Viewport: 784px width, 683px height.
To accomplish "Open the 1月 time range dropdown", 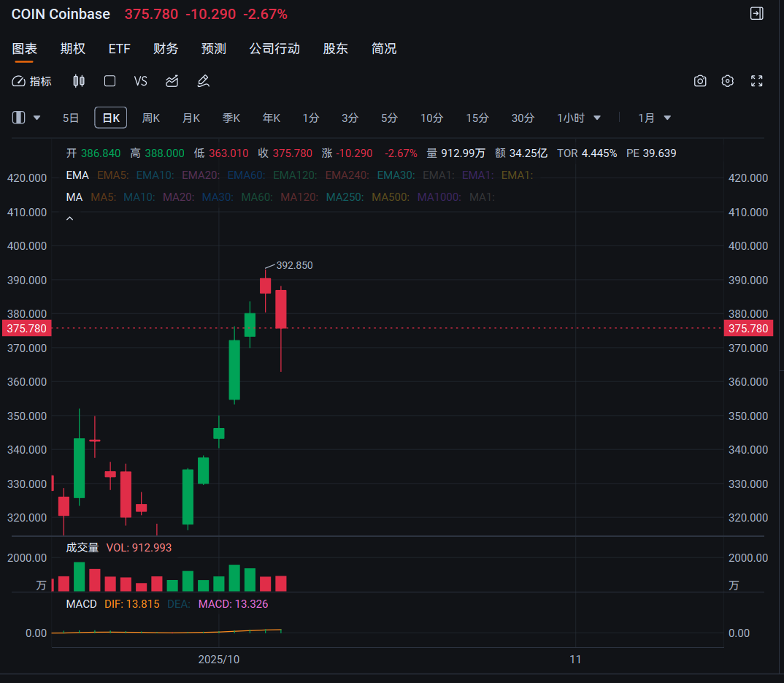I will click(x=653, y=118).
